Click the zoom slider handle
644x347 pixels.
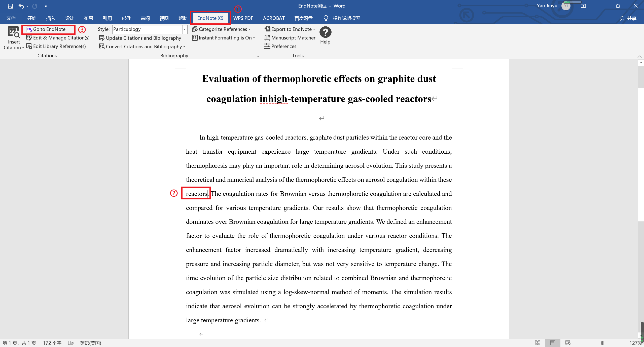(x=602, y=343)
